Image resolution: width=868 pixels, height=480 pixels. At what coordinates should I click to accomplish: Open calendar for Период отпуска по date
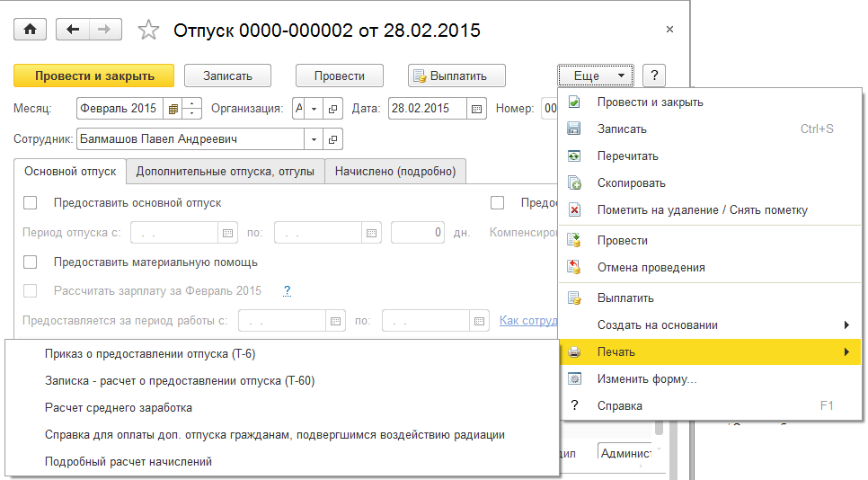(x=371, y=233)
